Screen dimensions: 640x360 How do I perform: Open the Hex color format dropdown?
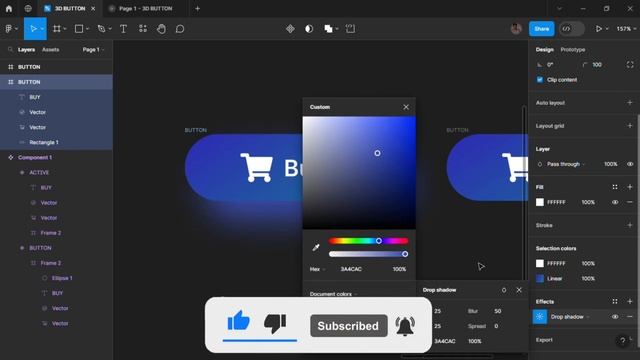click(318, 269)
